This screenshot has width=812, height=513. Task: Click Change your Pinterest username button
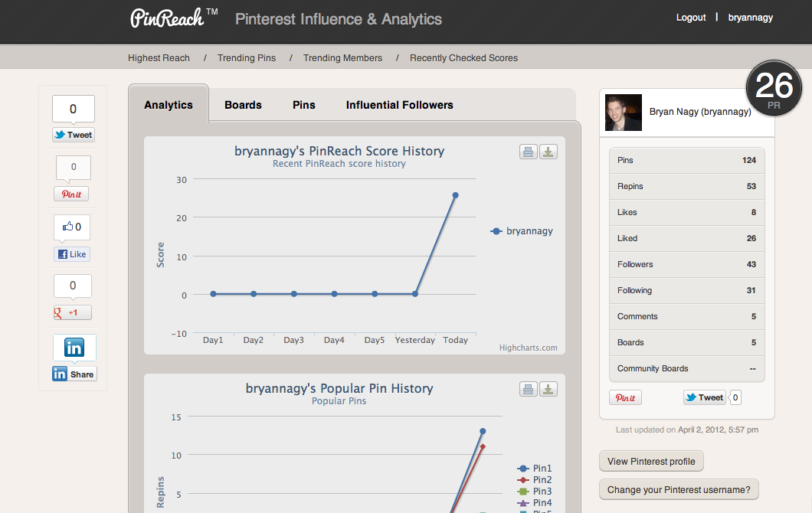point(679,489)
